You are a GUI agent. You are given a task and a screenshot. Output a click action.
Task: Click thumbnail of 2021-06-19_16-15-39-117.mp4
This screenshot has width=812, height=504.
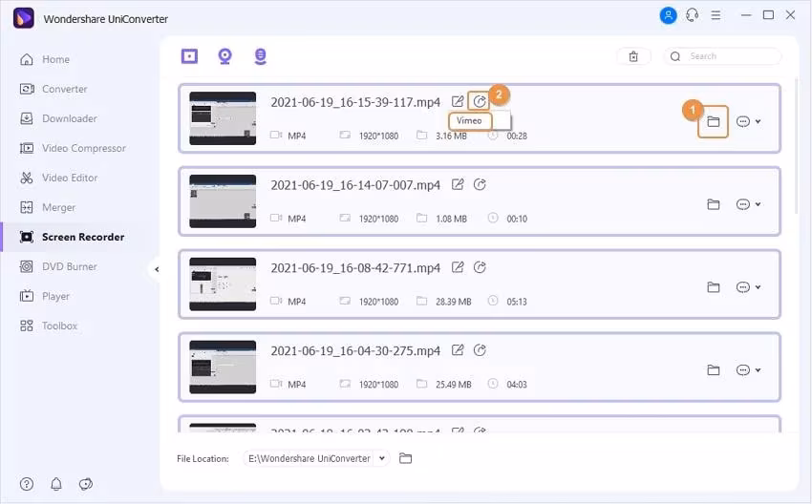(223, 118)
